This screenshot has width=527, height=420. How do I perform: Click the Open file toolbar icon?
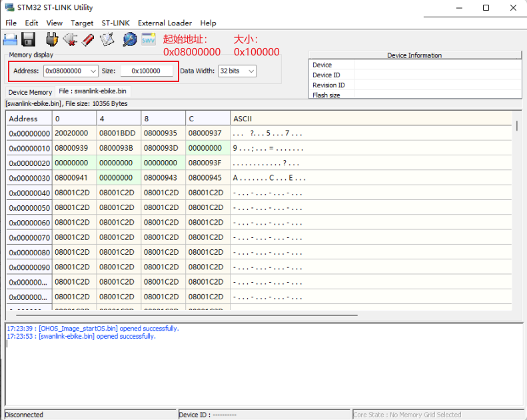pos(11,39)
